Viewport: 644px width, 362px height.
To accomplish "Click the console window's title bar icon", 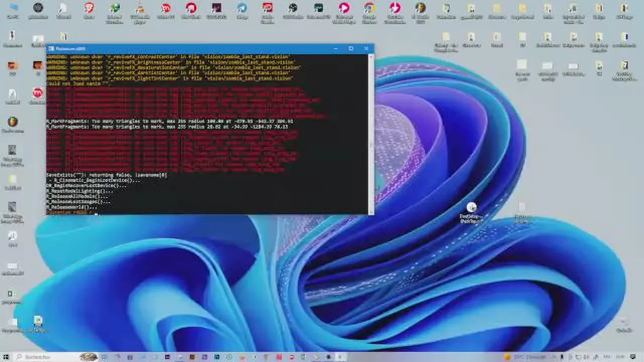I will (51, 49).
